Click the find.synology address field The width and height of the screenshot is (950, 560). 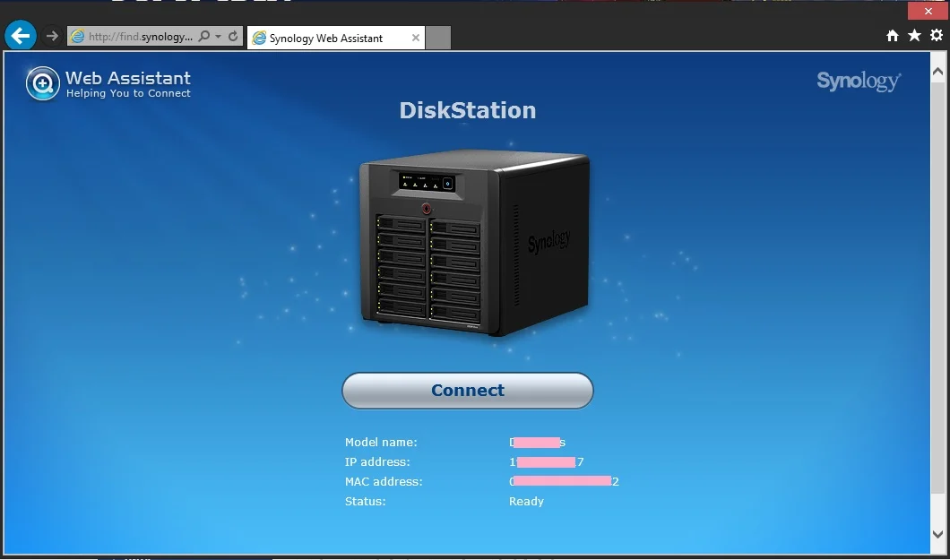[x=141, y=37]
